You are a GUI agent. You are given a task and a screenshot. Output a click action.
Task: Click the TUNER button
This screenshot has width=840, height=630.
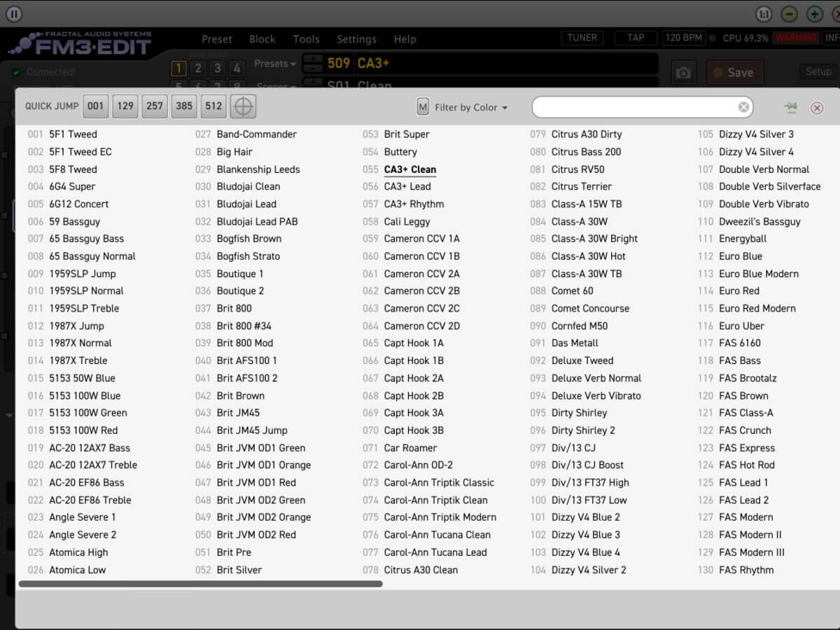click(x=582, y=38)
